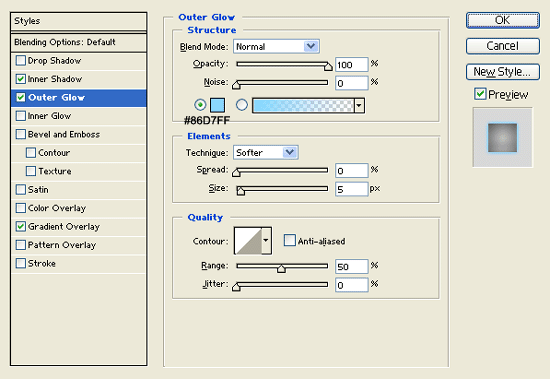Click the Spread slider handle

coord(236,172)
